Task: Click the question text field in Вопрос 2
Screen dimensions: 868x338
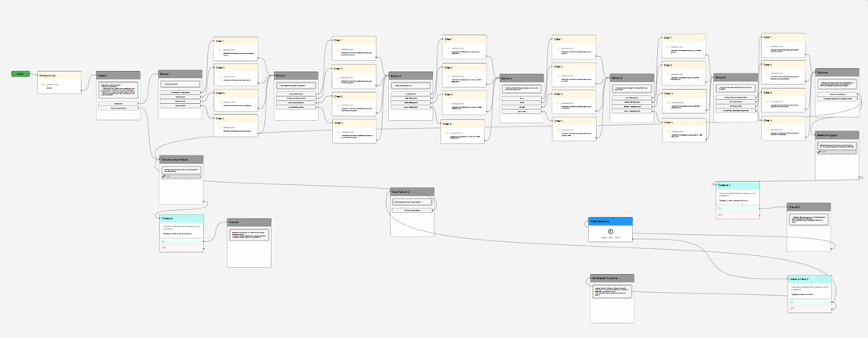Action: (296, 86)
